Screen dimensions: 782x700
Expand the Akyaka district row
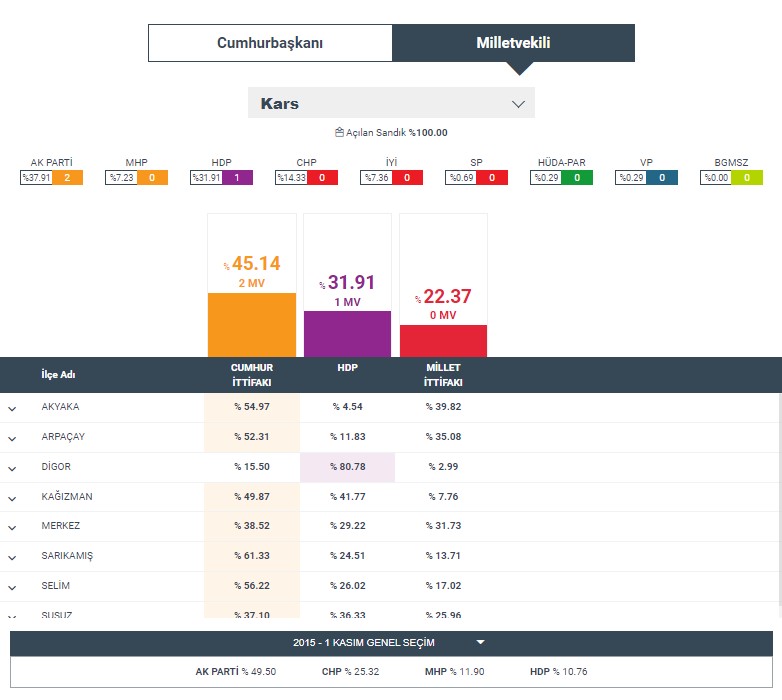tap(13, 408)
